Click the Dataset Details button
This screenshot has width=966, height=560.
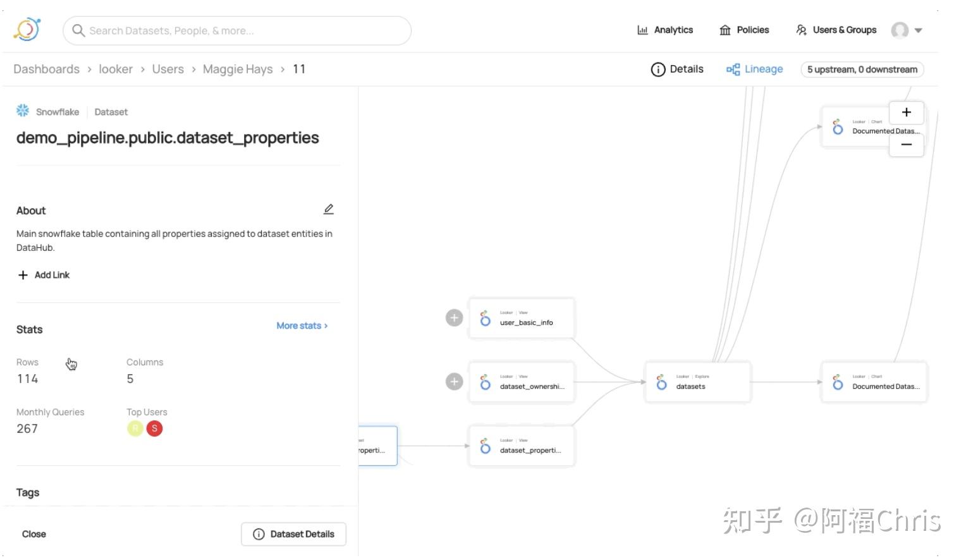293,533
